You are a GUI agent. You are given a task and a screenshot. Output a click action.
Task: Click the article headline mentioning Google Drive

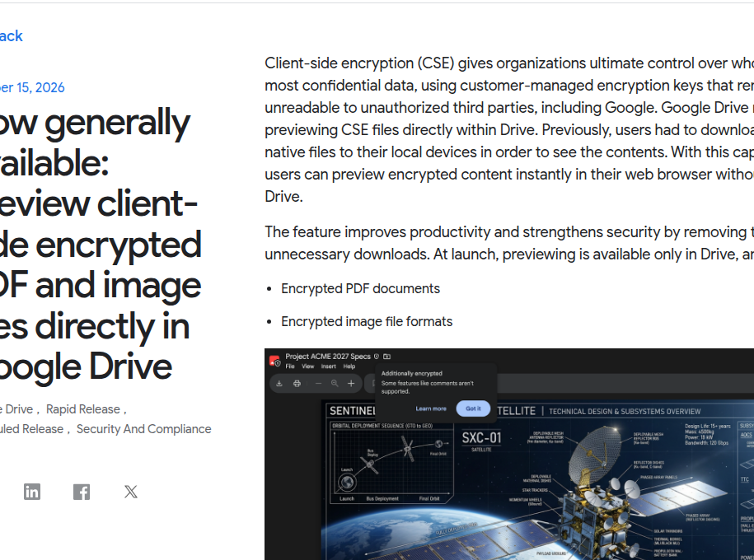[x=101, y=245]
